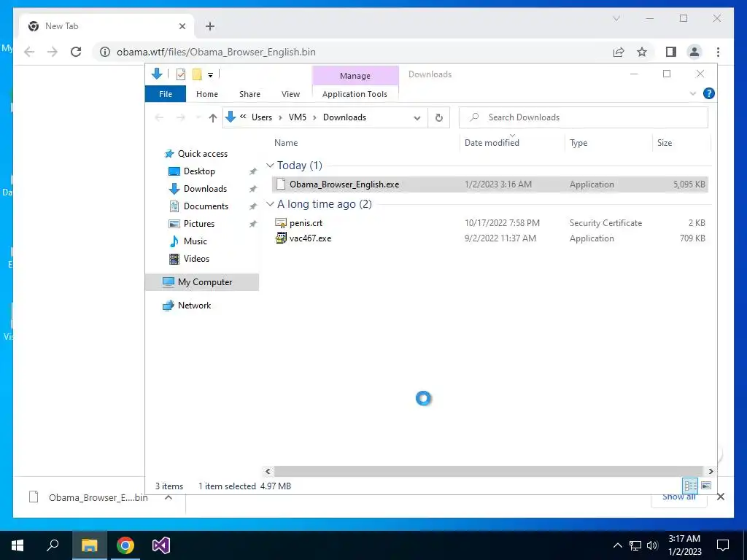Switch to Share ribbon tab
The width and height of the screenshot is (747, 560).
(249, 94)
